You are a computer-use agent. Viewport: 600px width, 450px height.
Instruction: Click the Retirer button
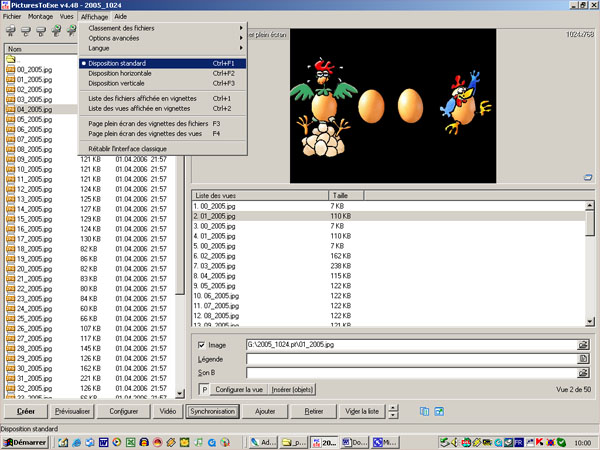click(x=314, y=411)
